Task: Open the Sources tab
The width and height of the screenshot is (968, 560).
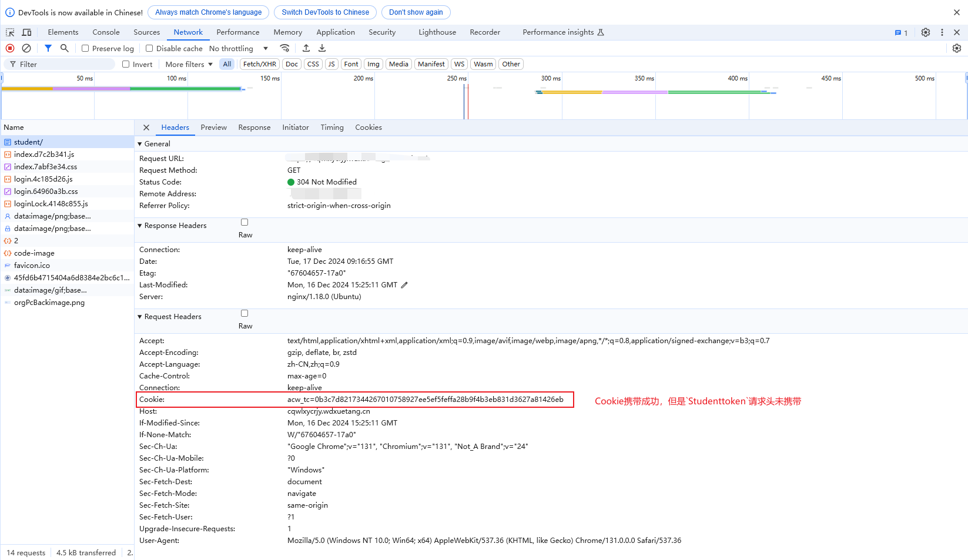Action: click(146, 32)
